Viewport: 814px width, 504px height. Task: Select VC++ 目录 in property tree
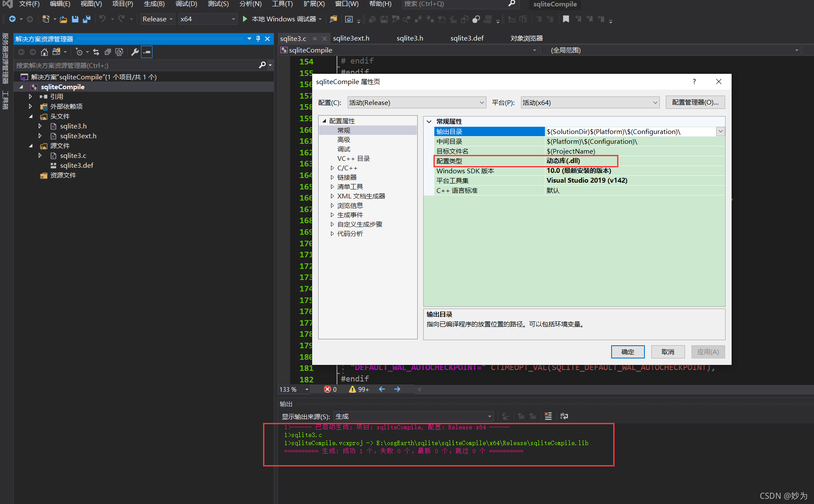(354, 158)
